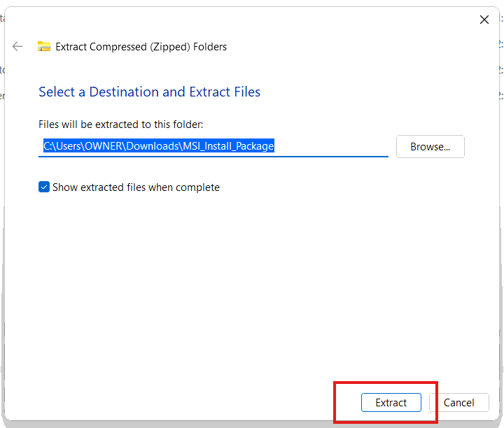Click the Extract button

tap(391, 402)
